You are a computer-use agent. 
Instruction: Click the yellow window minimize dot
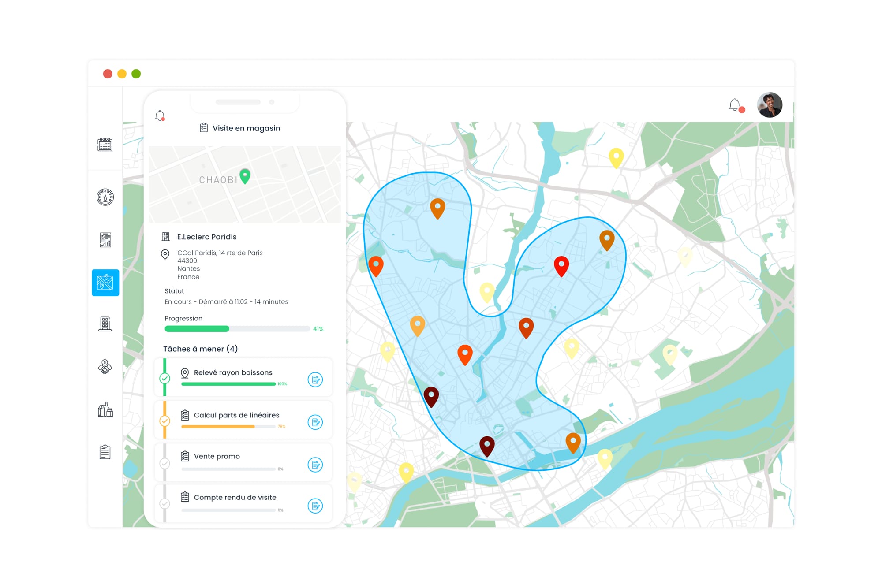pos(122,74)
